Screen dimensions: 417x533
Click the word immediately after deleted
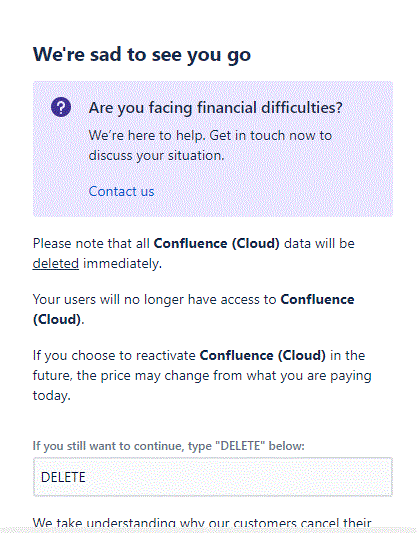pos(122,263)
